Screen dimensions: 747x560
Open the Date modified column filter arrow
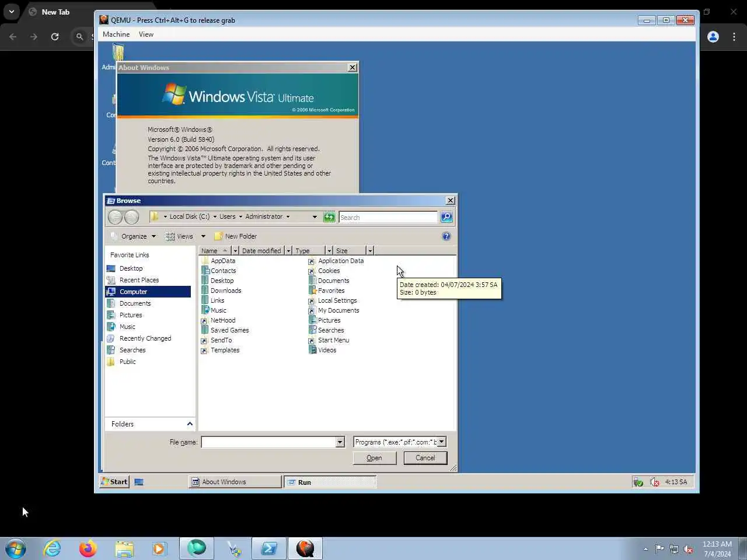288,251
